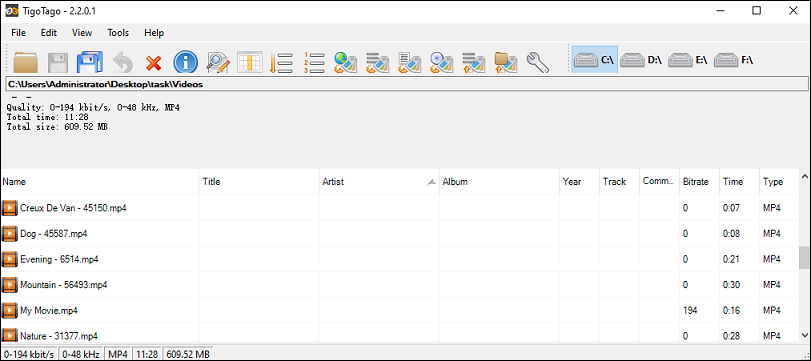Click the numbered list track numbering icon
The width and height of the screenshot is (811, 361).
[313, 63]
